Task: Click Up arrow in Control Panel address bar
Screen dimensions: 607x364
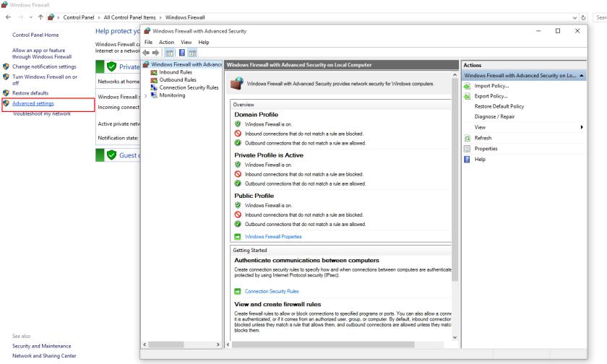Action: tap(40, 17)
